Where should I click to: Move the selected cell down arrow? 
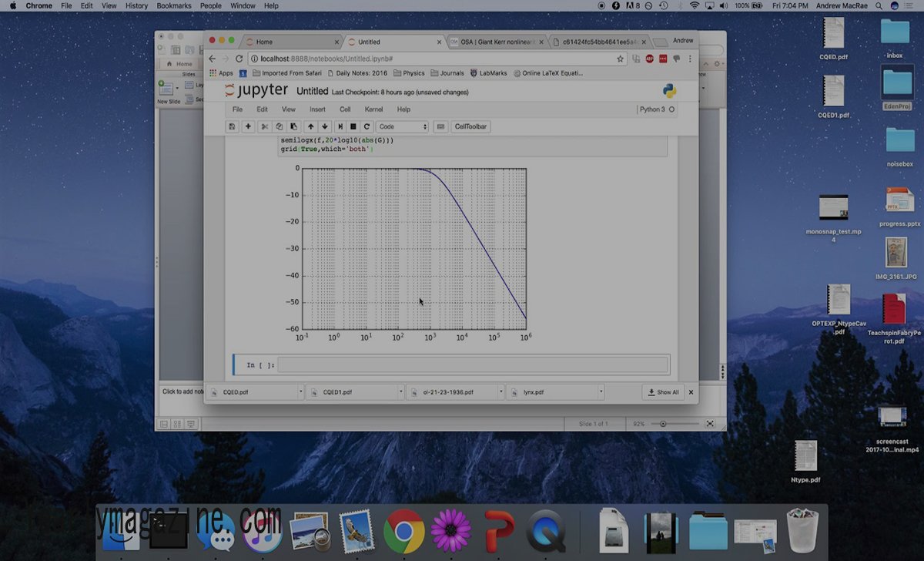coord(324,126)
